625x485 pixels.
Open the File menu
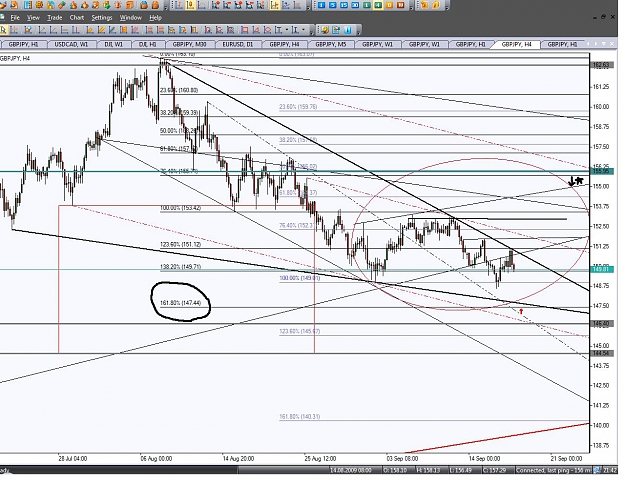tap(15, 18)
